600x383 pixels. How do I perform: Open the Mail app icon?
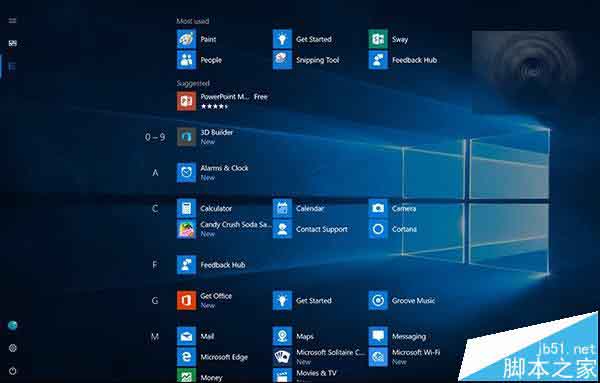click(x=186, y=336)
